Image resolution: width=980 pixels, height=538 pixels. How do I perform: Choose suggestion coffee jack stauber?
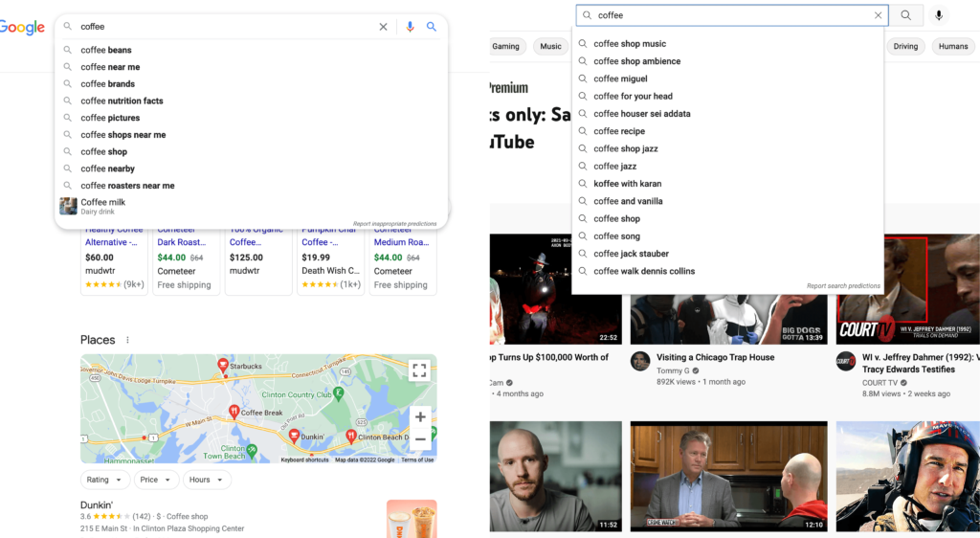coord(728,254)
